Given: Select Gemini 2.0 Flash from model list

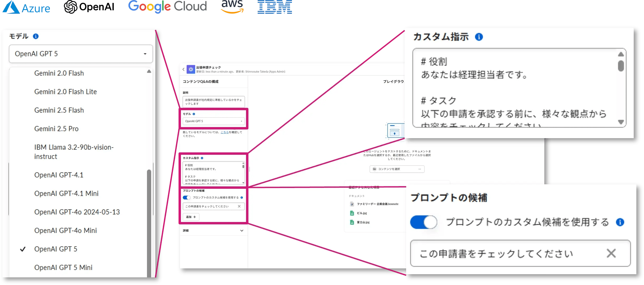Looking at the screenshot, I should [59, 73].
